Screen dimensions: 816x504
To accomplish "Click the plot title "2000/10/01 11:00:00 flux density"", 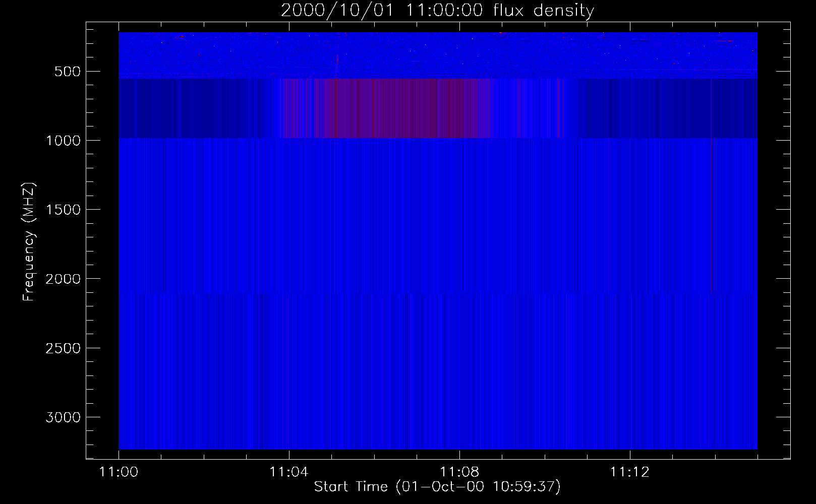I will click(437, 11).
